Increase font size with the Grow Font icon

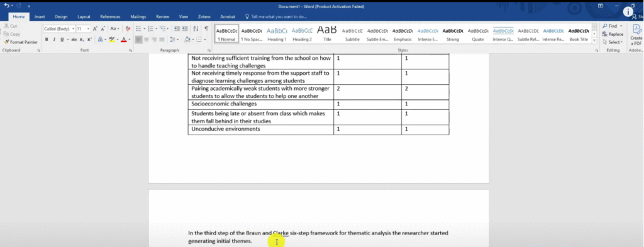(x=95, y=29)
